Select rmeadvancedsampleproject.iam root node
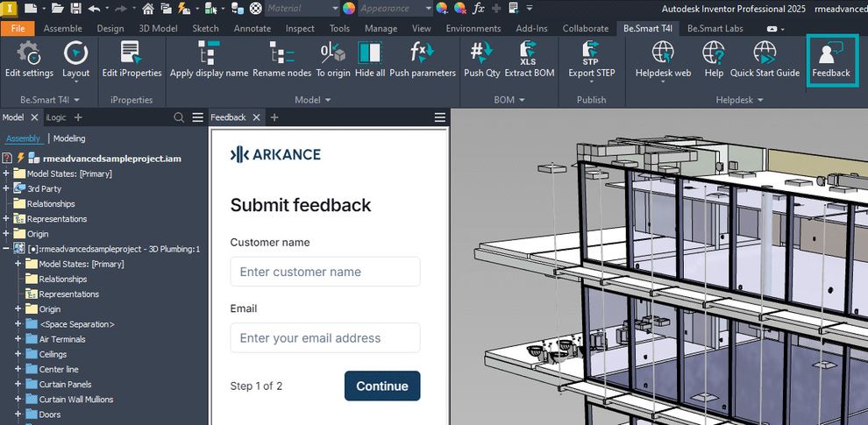This screenshot has width=868, height=425. [x=112, y=159]
